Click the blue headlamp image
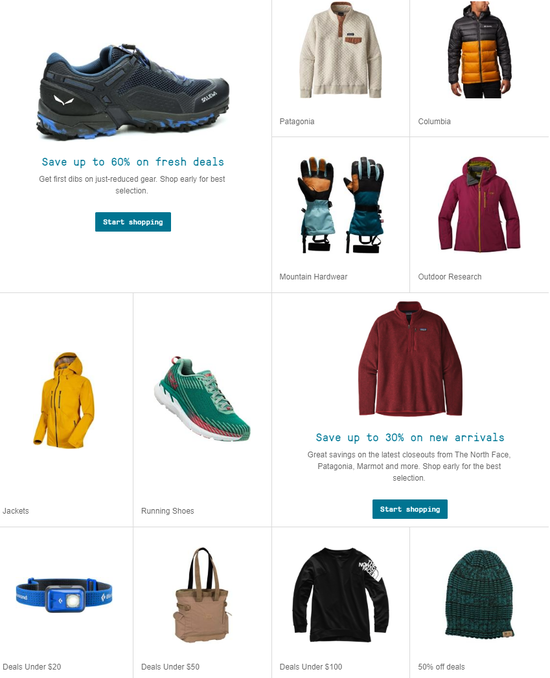 pos(64,595)
